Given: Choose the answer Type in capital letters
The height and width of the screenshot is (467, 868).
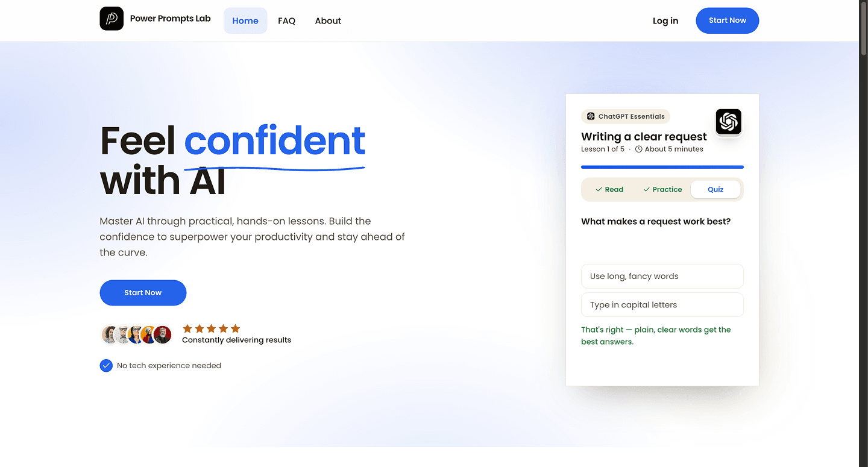Looking at the screenshot, I should [x=662, y=305].
